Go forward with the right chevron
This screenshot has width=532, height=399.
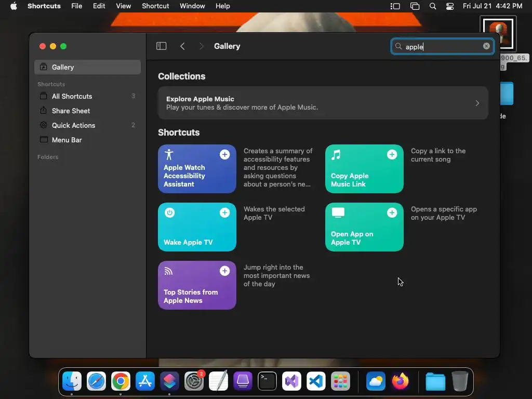[201, 46]
